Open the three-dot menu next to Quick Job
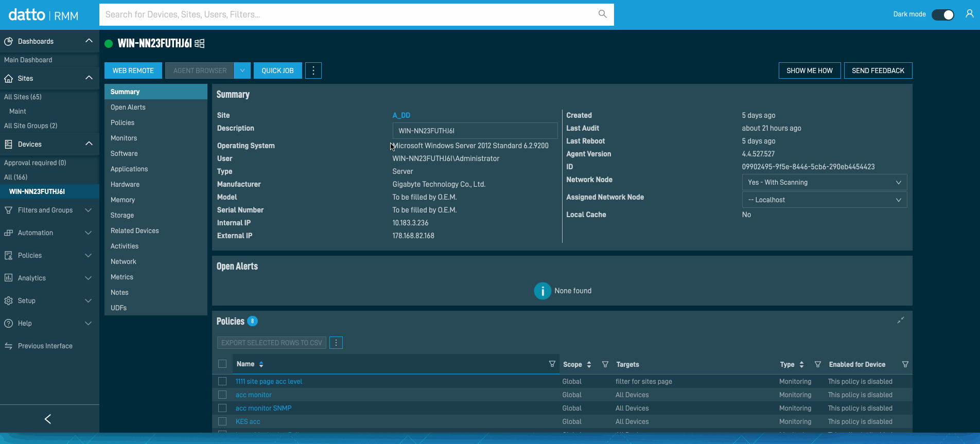 [313, 70]
